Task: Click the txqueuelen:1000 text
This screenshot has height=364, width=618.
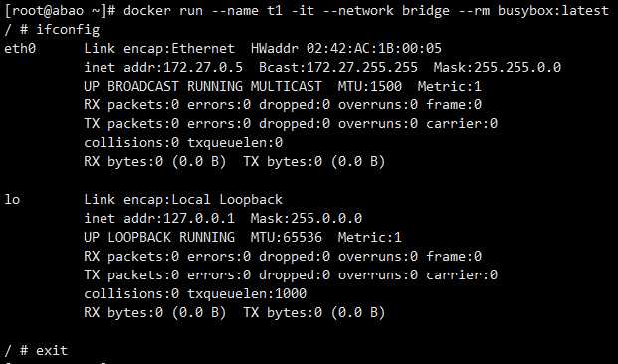Action: point(247,293)
